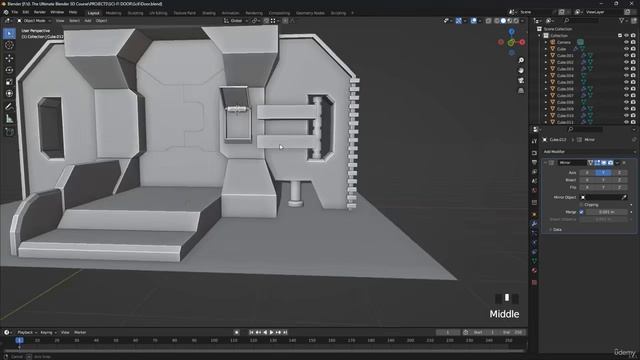Expand the Camera tree item arrow
This screenshot has height=360, width=640.
pos(546,42)
